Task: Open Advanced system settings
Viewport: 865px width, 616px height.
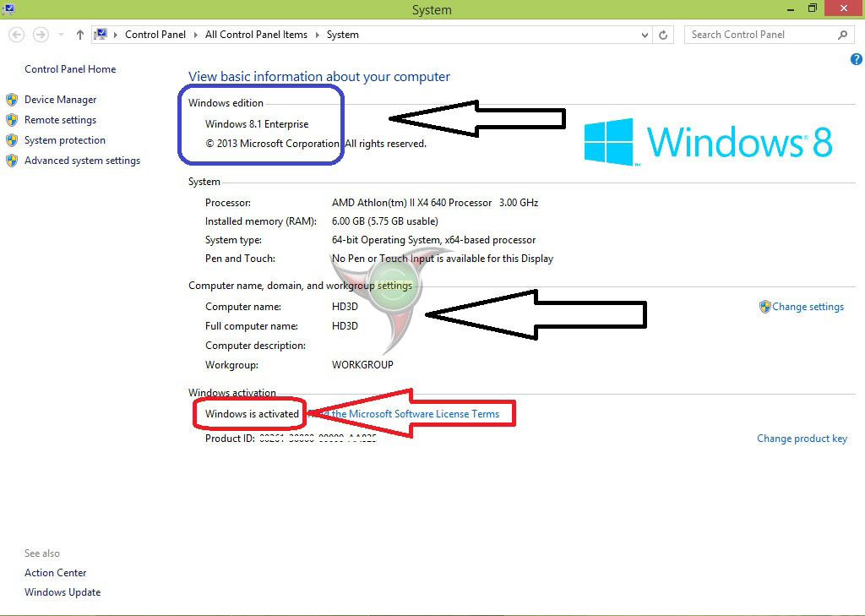Action: [x=82, y=161]
